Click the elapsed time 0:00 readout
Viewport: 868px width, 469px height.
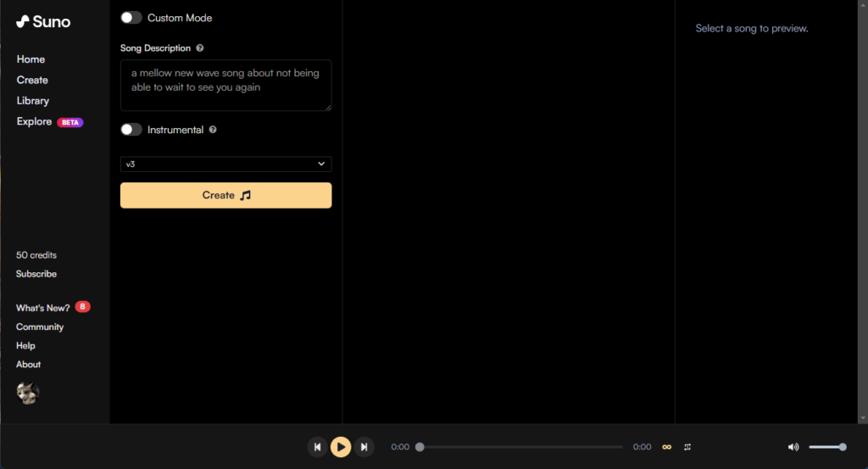pyautogui.click(x=400, y=447)
